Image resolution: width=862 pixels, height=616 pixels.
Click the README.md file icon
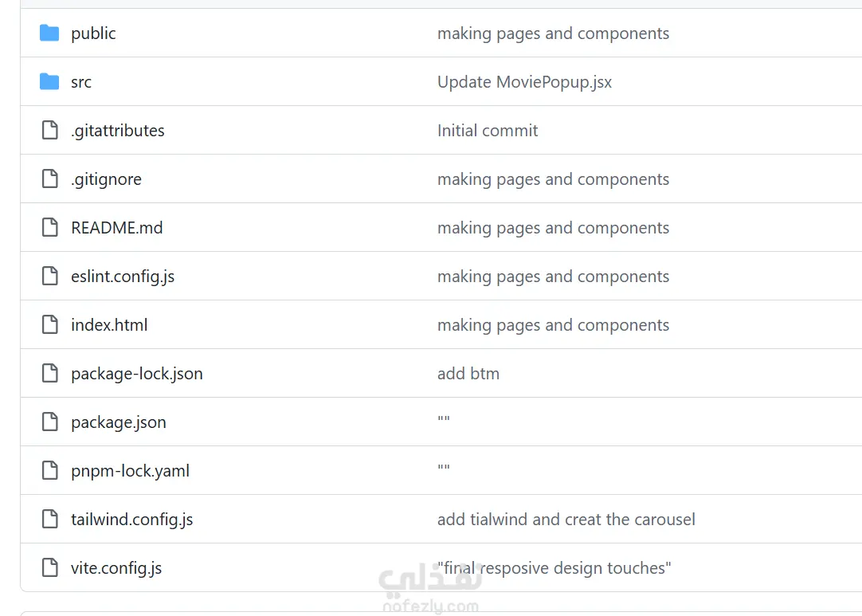tap(49, 228)
